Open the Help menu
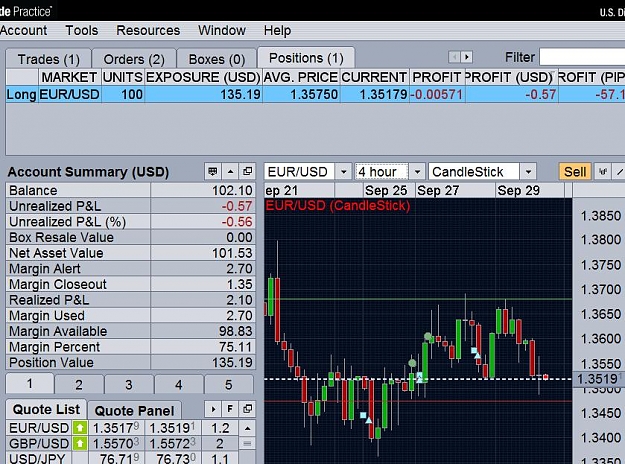The width and height of the screenshot is (625, 464). [277, 31]
